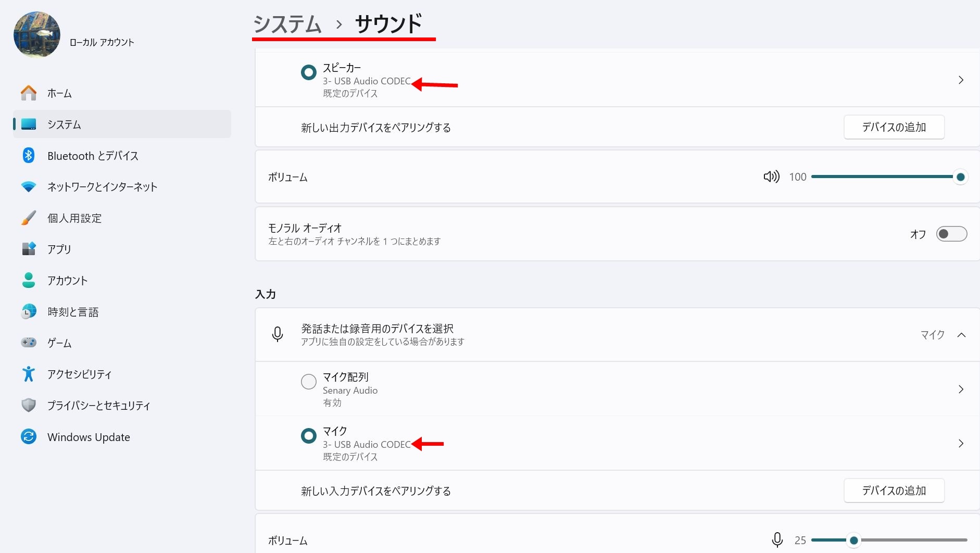Image resolution: width=980 pixels, height=553 pixels.
Task: Click the 個人用設定 paintbrush icon
Action: pos(29,218)
